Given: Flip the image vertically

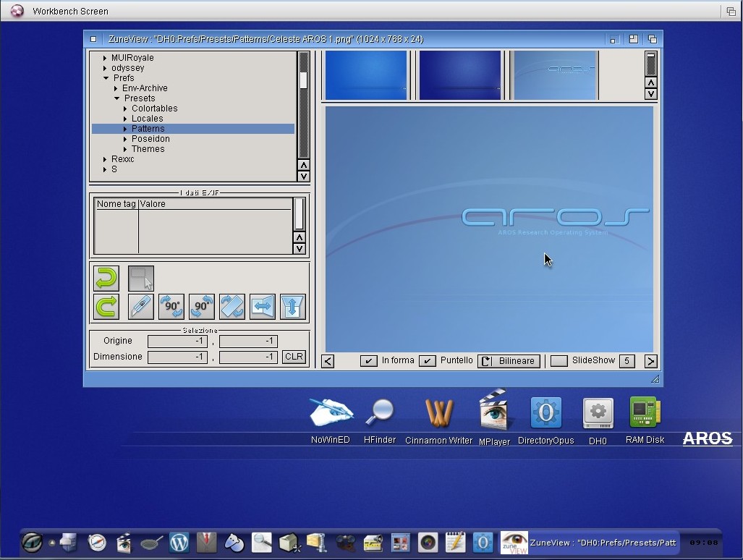Looking at the screenshot, I should [293, 307].
